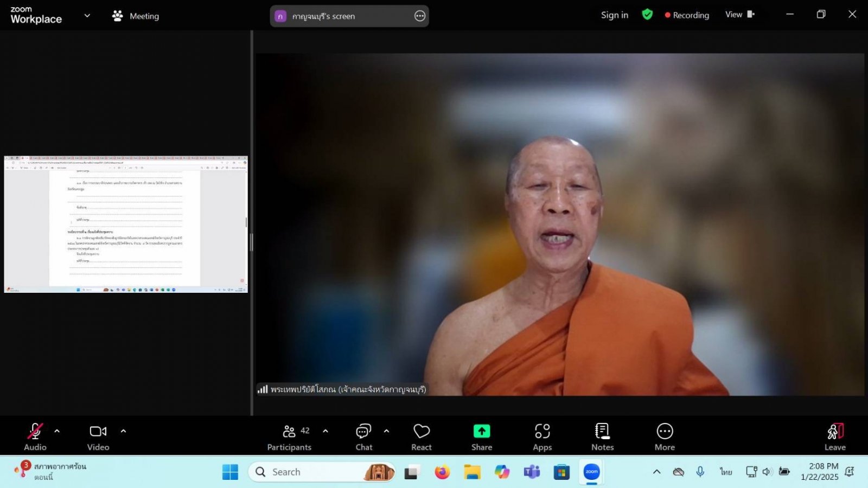
Task: Click the Leave meeting button
Action: 835,437
